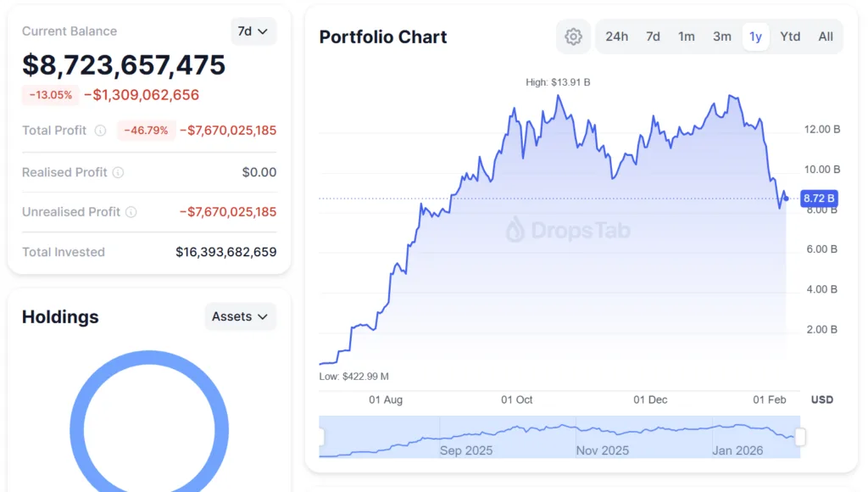This screenshot has height=492, width=868.
Task: Click the 7d button in Portfolio Chart
Action: (x=653, y=36)
